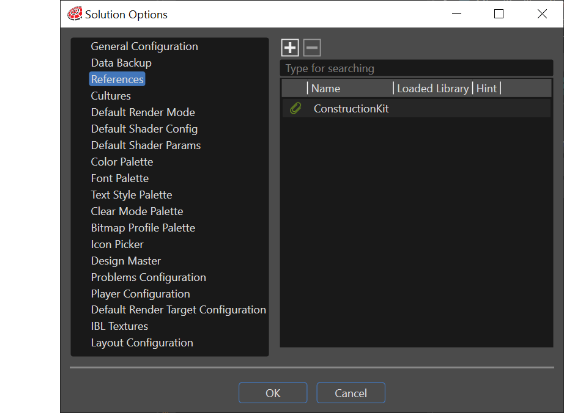Sort references by Name column
The height and width of the screenshot is (414, 564).
350,88
